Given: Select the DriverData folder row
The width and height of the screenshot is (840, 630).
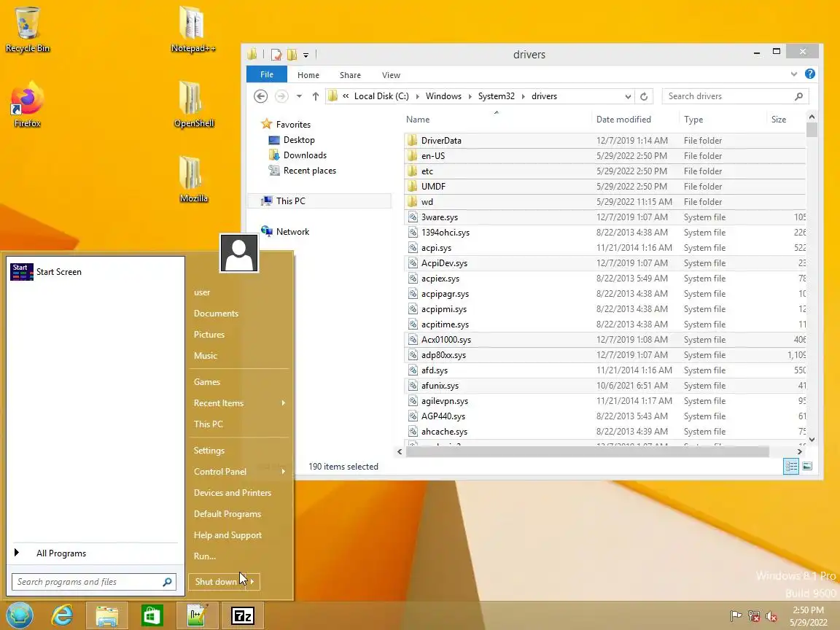Looking at the screenshot, I should [x=604, y=140].
